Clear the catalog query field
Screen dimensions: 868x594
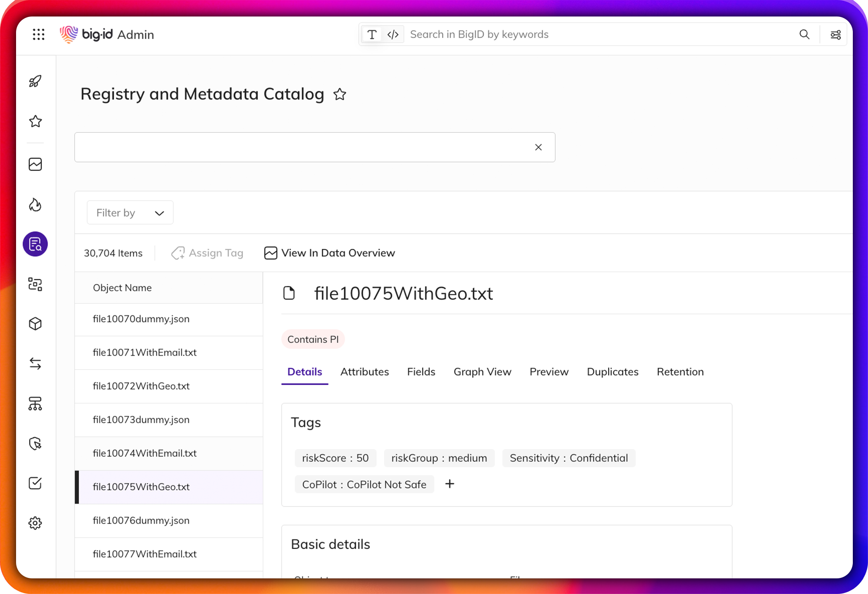click(538, 147)
